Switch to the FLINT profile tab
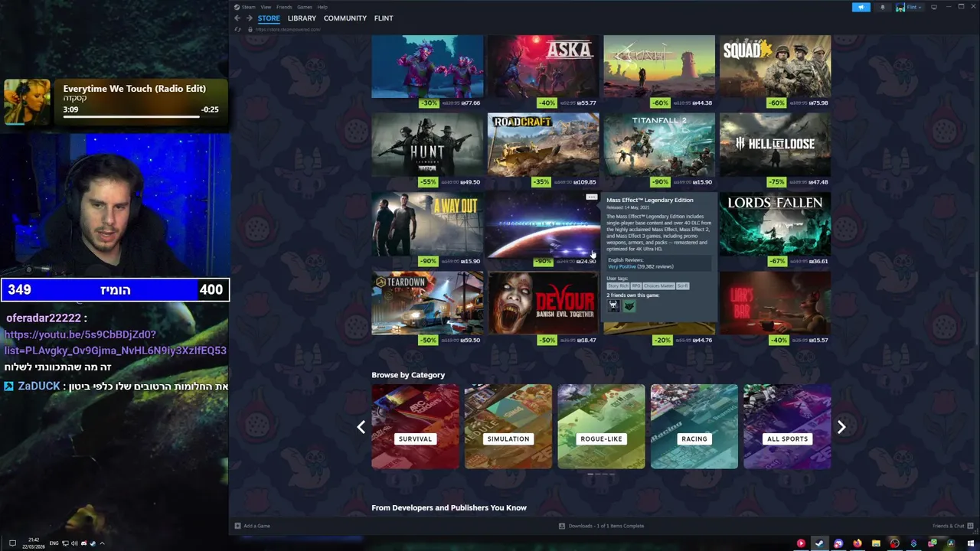This screenshot has height=551, width=980. pos(384,18)
